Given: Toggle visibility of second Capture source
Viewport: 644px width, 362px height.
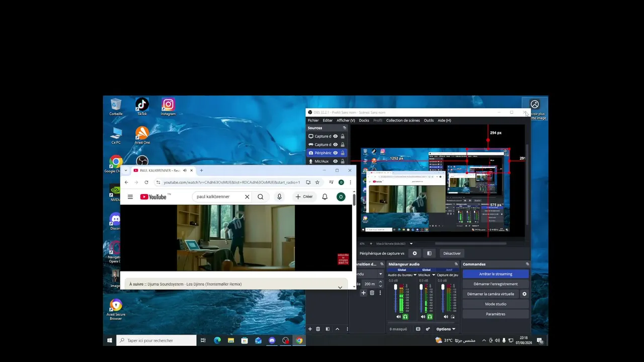Looking at the screenshot, I should pyautogui.click(x=336, y=144).
